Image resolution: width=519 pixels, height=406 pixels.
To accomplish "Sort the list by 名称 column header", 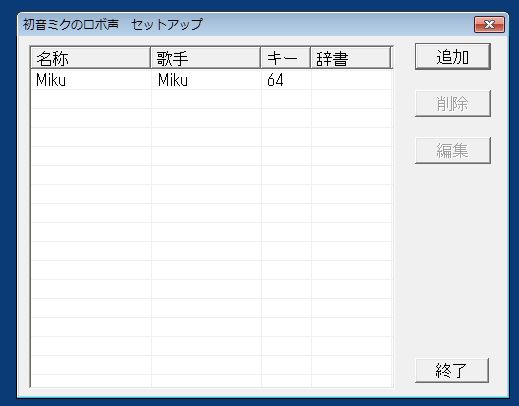I will pos(90,58).
